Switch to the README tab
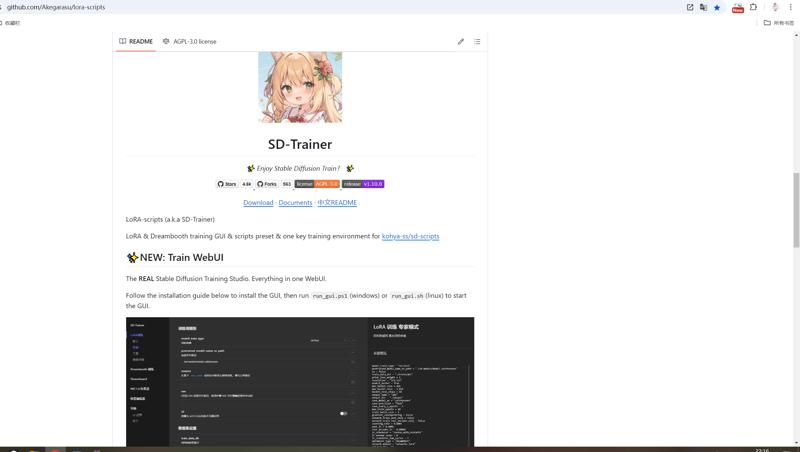Screen dimensions: 800x452 click(x=136, y=41)
